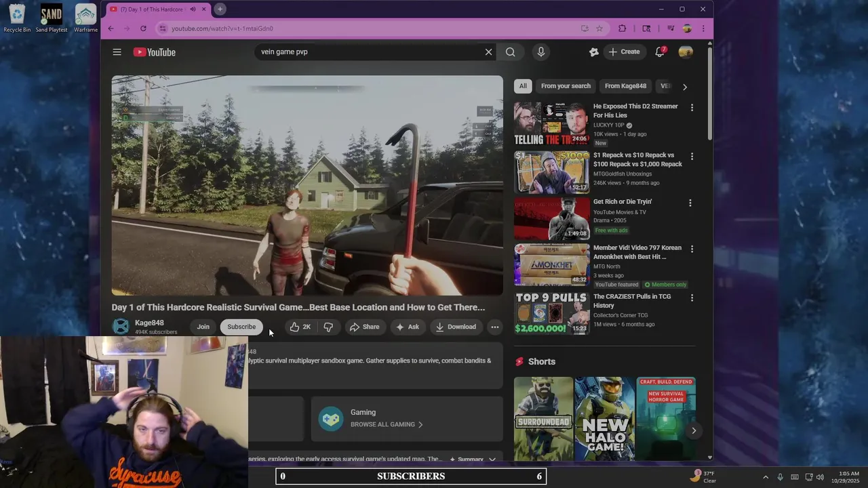Show next Shorts with the arrow
The width and height of the screenshot is (868, 488).
(694, 430)
